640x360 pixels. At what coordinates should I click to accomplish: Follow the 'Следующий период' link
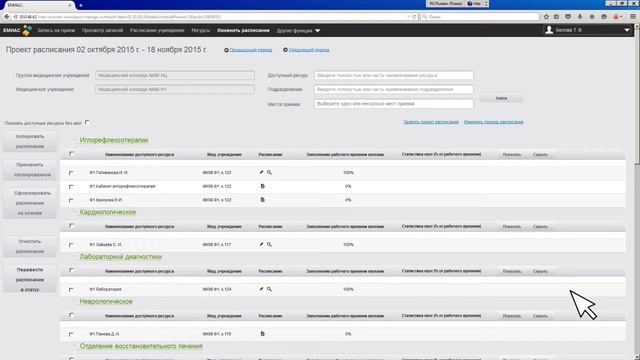pyautogui.click(x=309, y=50)
